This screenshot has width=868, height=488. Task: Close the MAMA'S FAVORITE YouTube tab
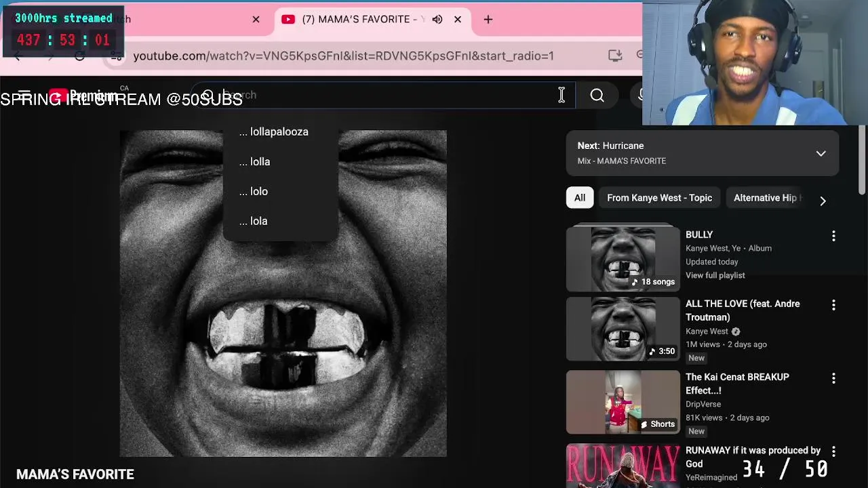point(458,19)
